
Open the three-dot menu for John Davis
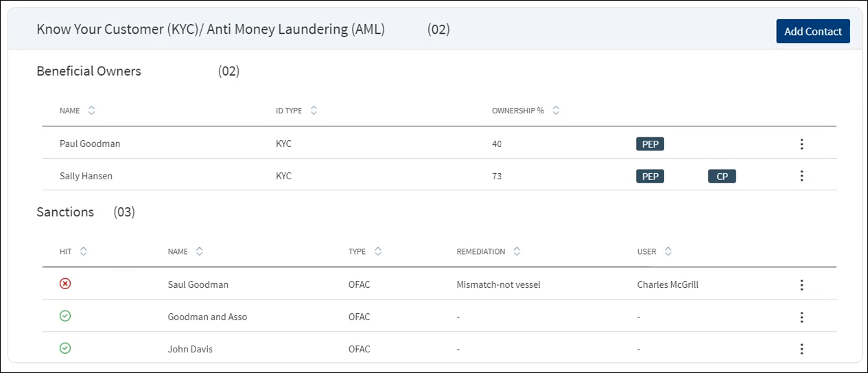click(801, 349)
